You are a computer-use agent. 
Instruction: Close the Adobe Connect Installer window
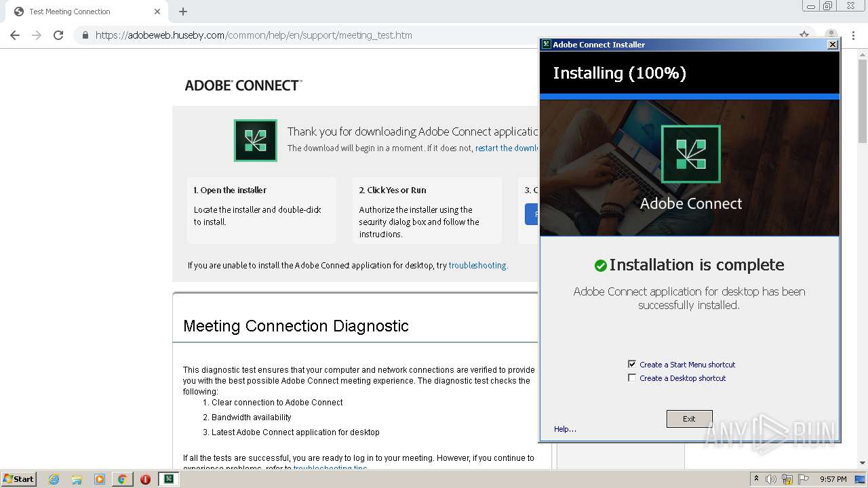[x=832, y=45]
